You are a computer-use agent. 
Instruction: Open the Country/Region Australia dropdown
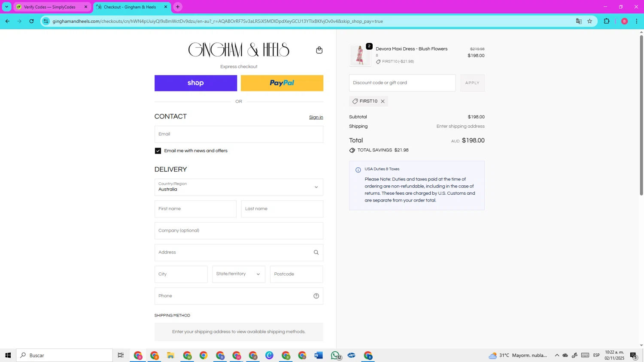(239, 187)
